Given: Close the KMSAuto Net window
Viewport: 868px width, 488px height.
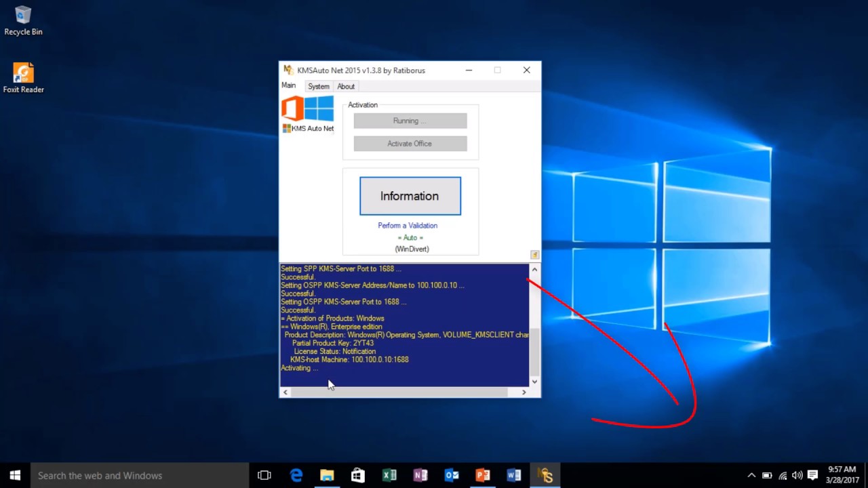Looking at the screenshot, I should click(526, 70).
